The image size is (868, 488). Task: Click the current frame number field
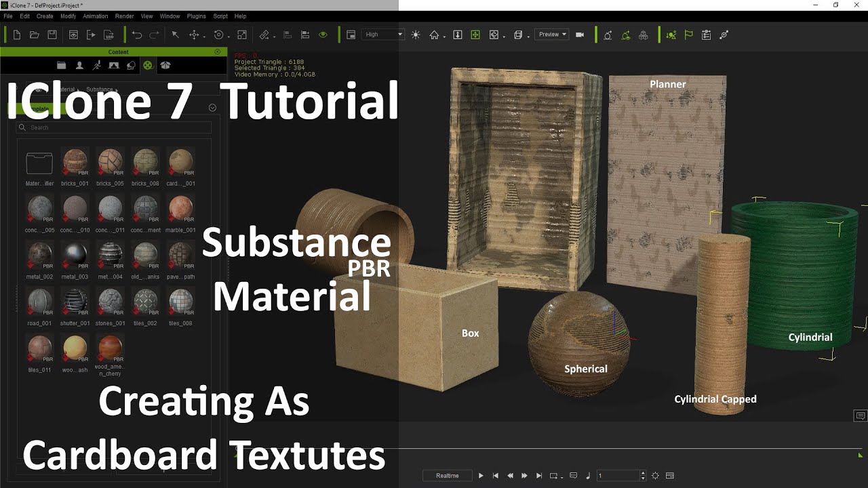coord(618,476)
